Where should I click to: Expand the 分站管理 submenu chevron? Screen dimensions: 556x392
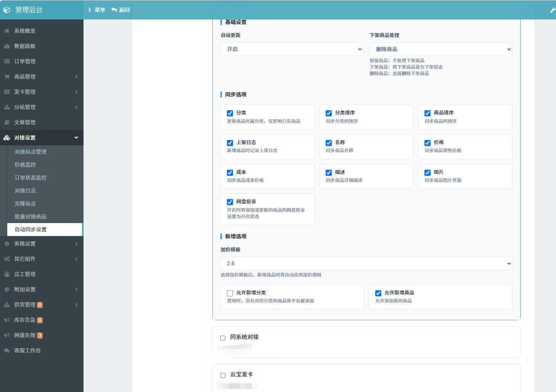click(76, 107)
